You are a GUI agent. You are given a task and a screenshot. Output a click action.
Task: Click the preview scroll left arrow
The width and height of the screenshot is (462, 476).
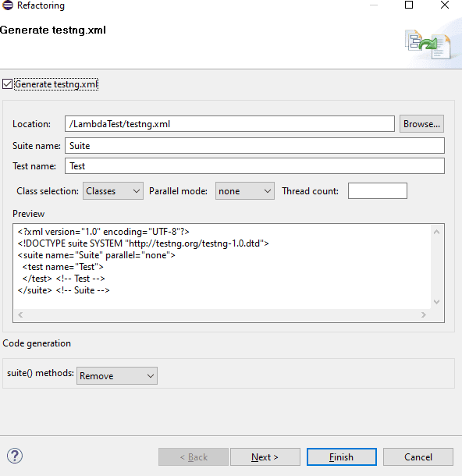20,315
